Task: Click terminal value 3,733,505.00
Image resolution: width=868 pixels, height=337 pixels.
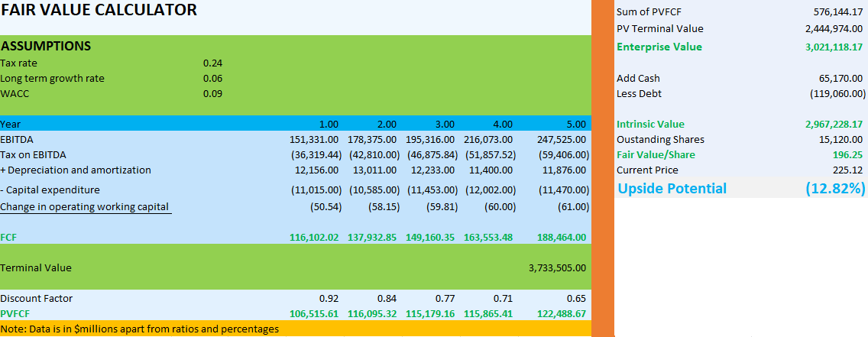Action: [x=558, y=267]
